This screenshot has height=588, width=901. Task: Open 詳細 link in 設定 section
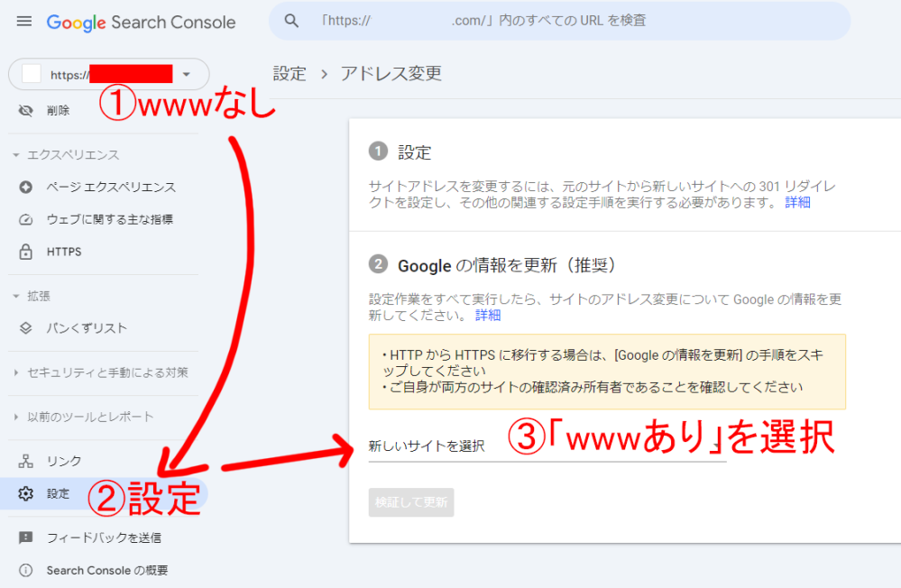tap(797, 202)
